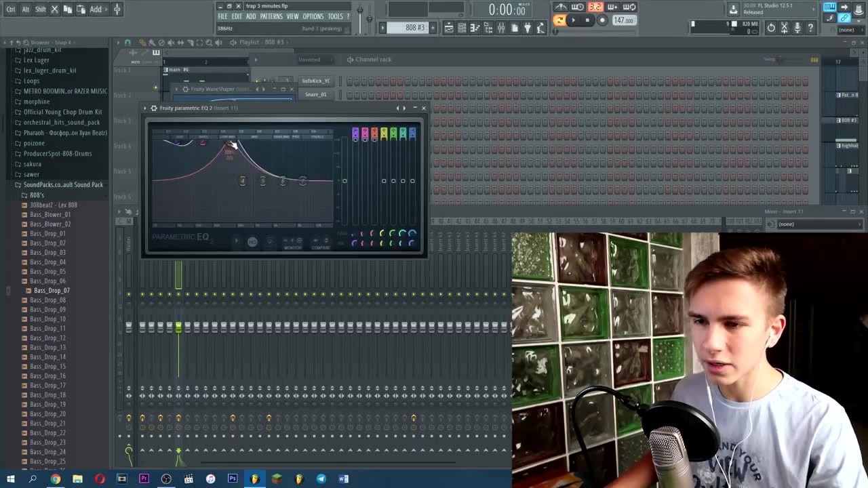Toggle pattern/song mode button
The width and height of the screenshot is (868, 488).
[559, 20]
